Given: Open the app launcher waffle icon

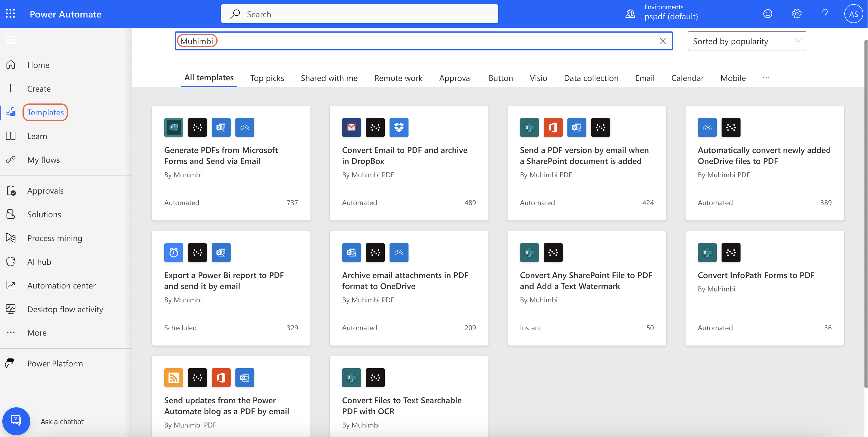Looking at the screenshot, I should [x=10, y=14].
